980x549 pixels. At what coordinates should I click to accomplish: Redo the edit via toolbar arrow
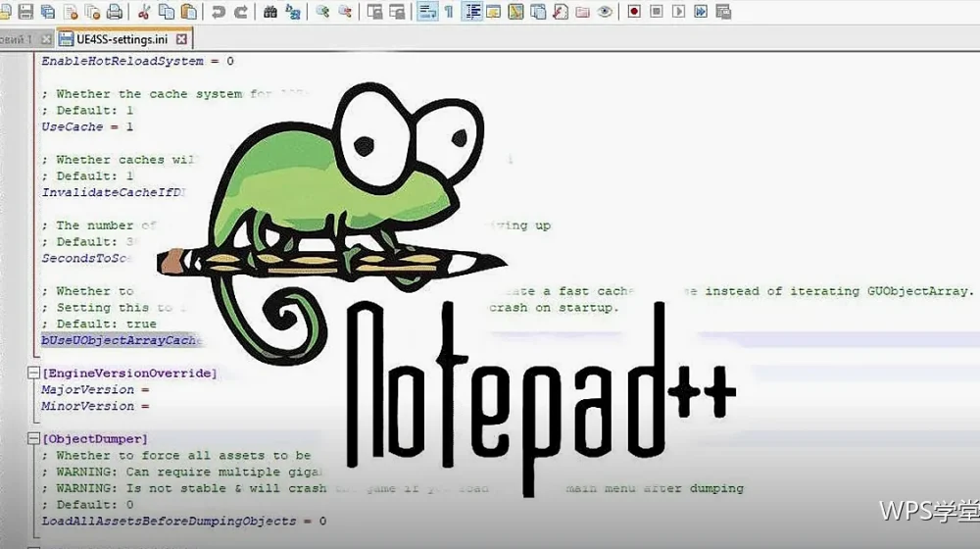[x=241, y=11]
